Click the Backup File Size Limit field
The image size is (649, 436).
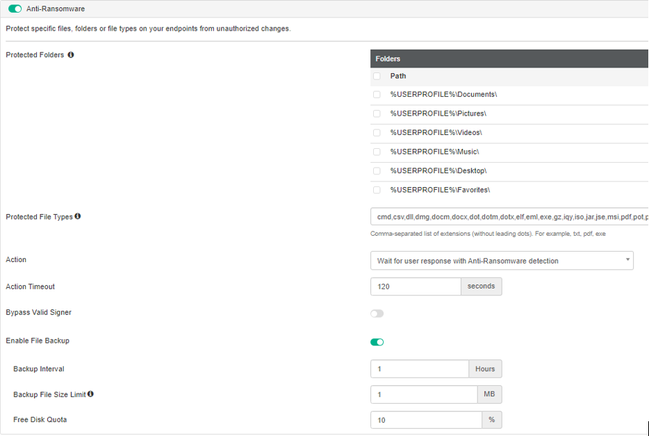tap(420, 395)
